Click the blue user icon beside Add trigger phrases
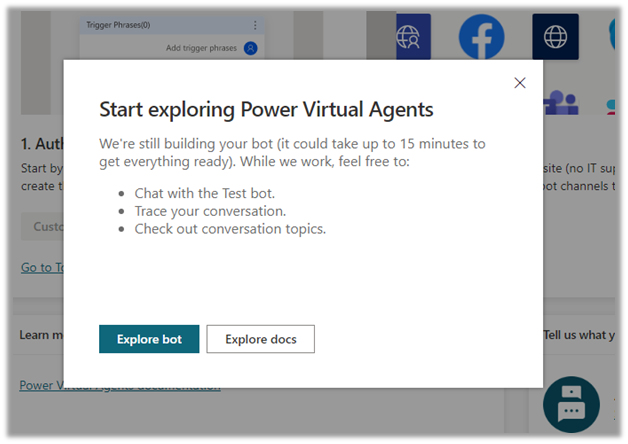This screenshot has width=628, height=444. (x=250, y=48)
